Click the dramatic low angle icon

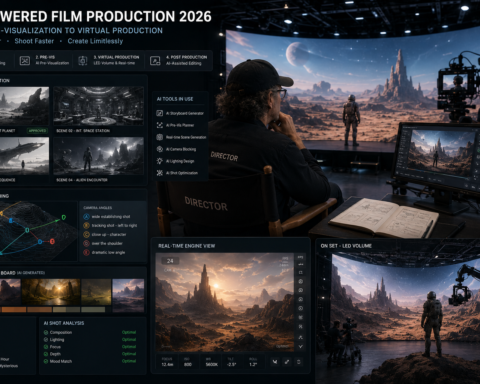[86, 253]
